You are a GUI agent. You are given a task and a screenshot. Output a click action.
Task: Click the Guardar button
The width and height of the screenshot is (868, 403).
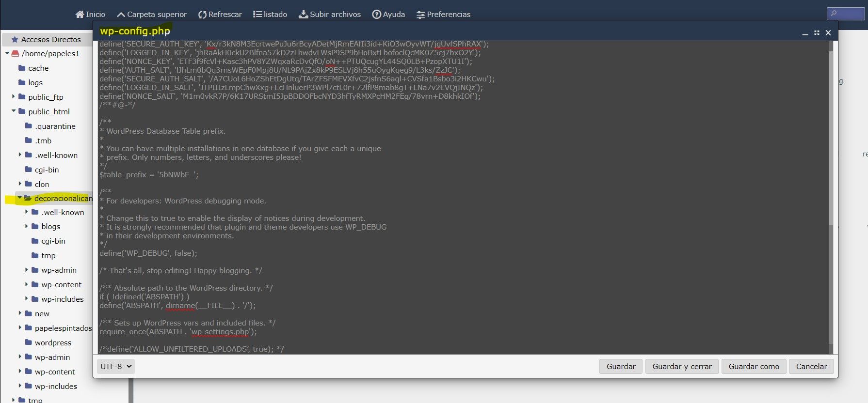tap(621, 366)
